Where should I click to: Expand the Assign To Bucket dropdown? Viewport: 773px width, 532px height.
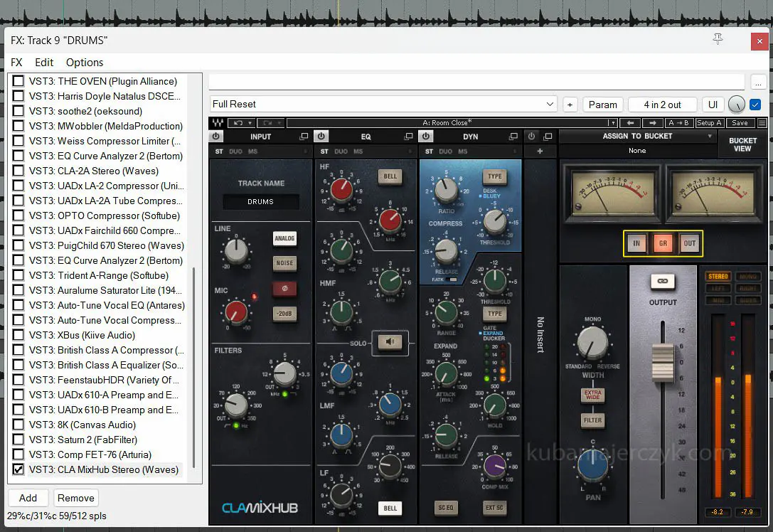[709, 136]
